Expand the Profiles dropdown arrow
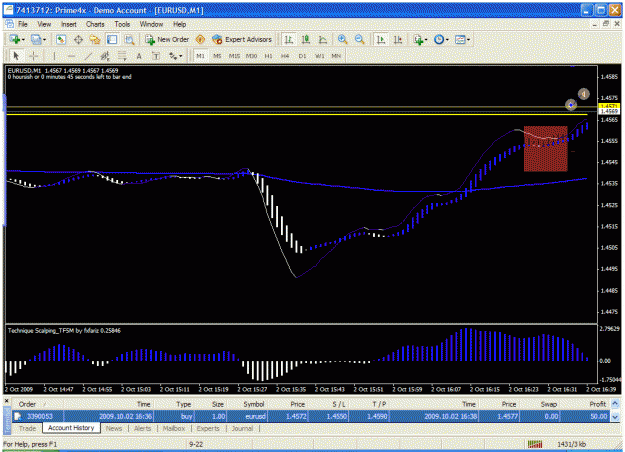The height and width of the screenshot is (452, 625). tap(44, 40)
